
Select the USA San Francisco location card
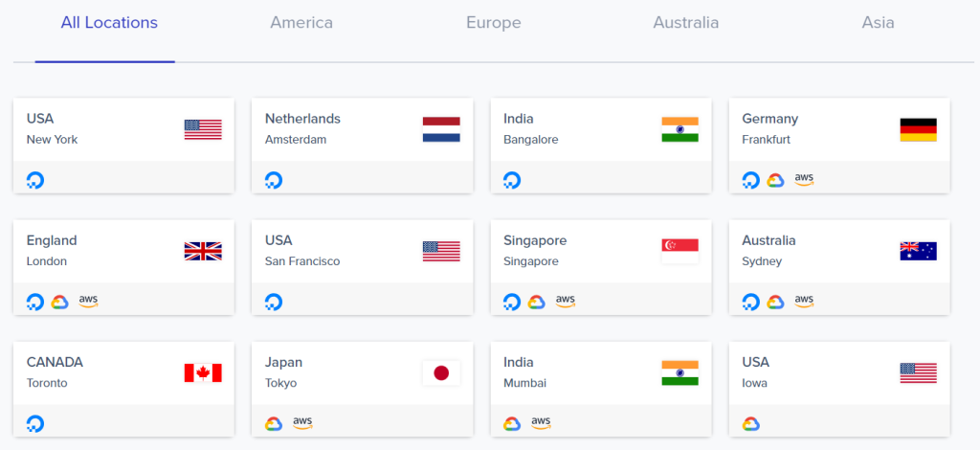click(362, 267)
